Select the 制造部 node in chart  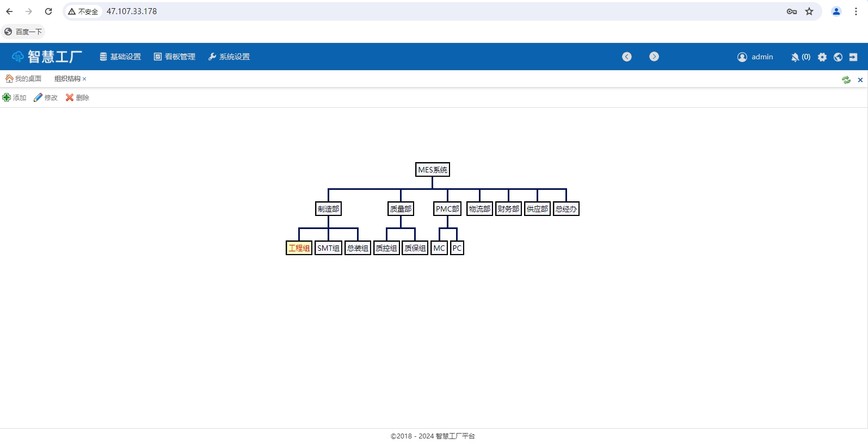pos(328,209)
